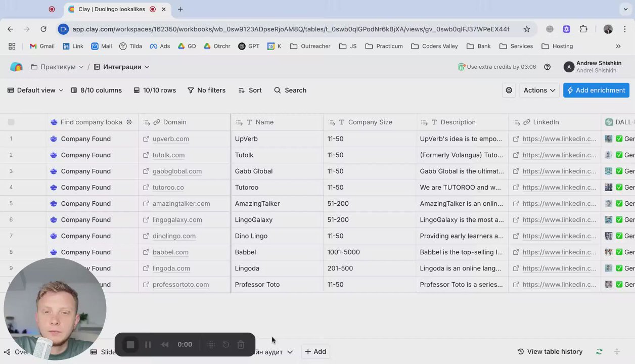The height and width of the screenshot is (364, 635).
Task: Open the apps grid in bookmarks bar
Action: (x=12, y=46)
